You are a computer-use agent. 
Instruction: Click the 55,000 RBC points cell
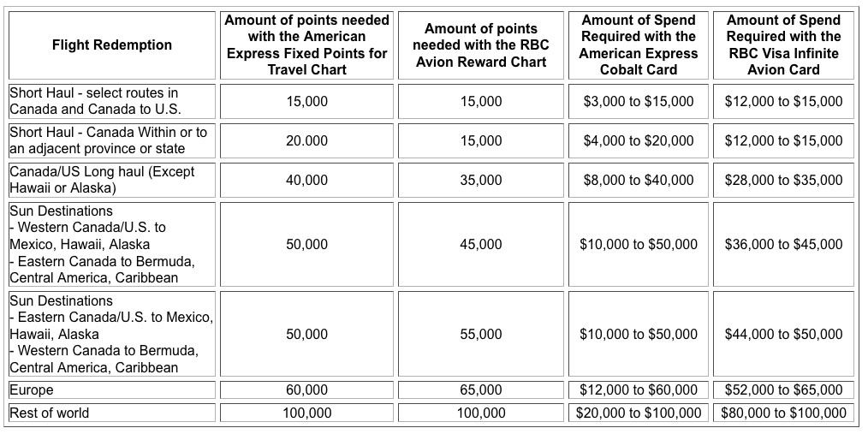coord(480,334)
